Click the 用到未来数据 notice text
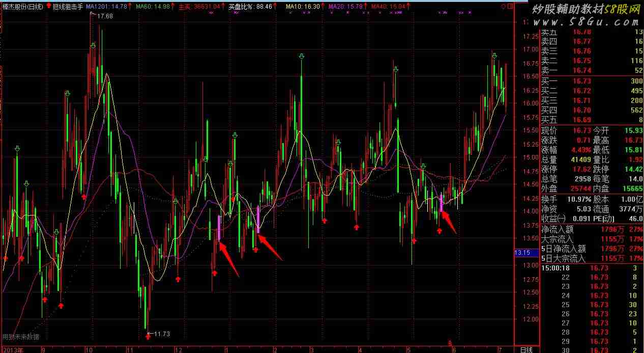The height and width of the screenshot is (353, 644). 20,336
